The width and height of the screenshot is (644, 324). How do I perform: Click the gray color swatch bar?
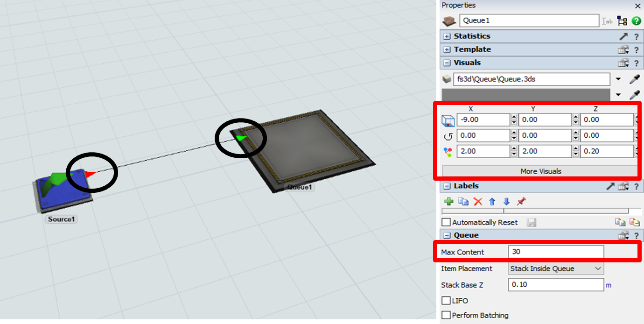point(526,94)
